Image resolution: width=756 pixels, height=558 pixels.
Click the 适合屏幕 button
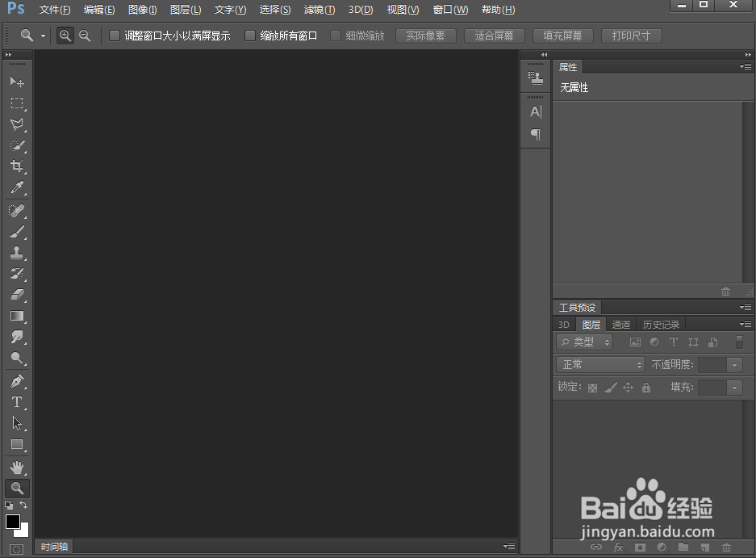click(495, 36)
